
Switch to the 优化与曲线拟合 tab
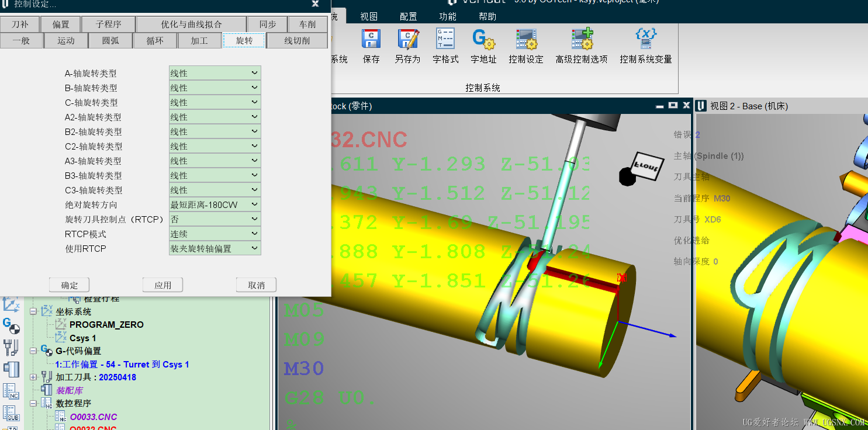192,24
